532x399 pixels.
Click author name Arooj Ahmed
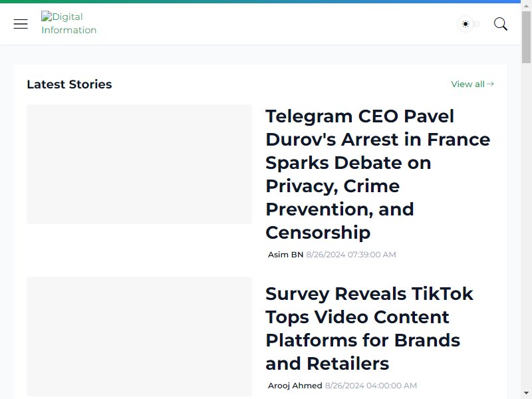(x=295, y=386)
